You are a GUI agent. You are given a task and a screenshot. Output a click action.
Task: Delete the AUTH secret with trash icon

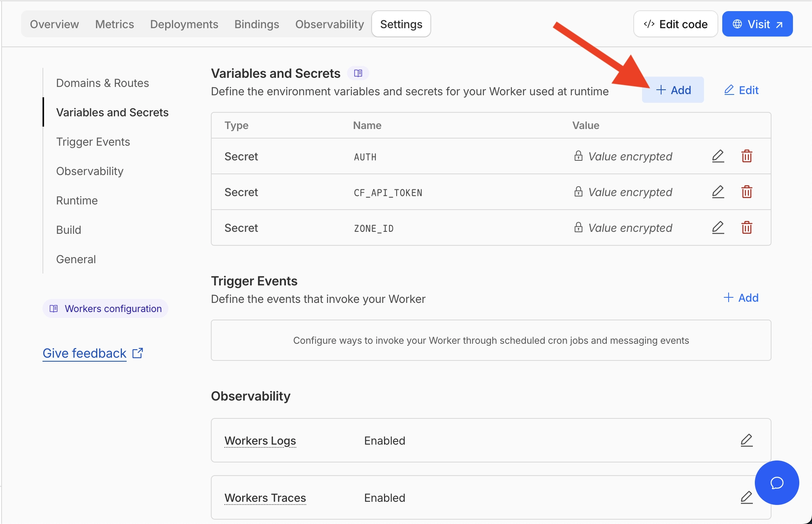(x=746, y=156)
